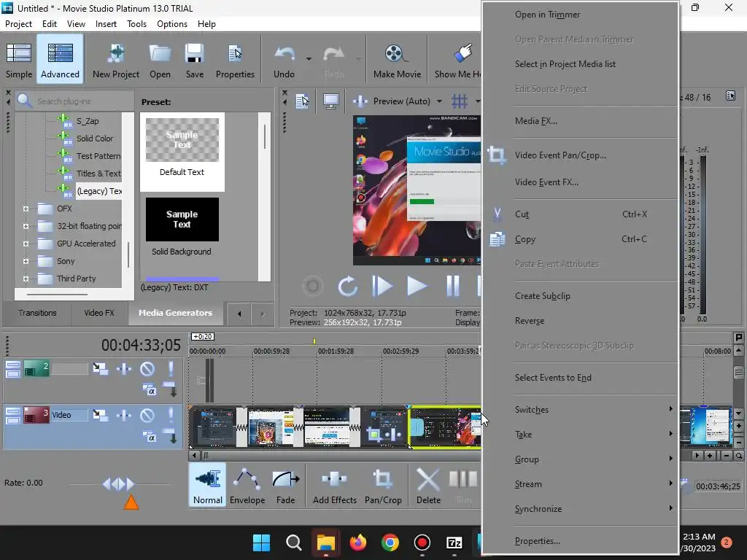Click Create Subclip in the context menu

pos(581,296)
